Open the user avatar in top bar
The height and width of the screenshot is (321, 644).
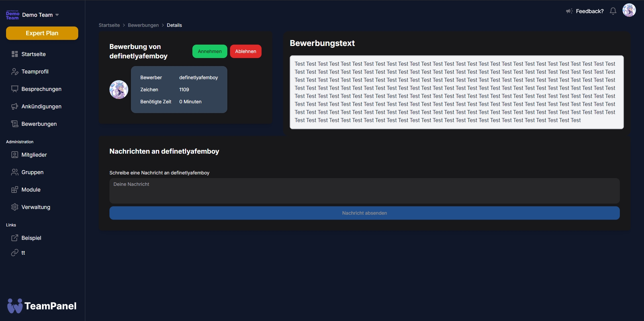point(629,10)
